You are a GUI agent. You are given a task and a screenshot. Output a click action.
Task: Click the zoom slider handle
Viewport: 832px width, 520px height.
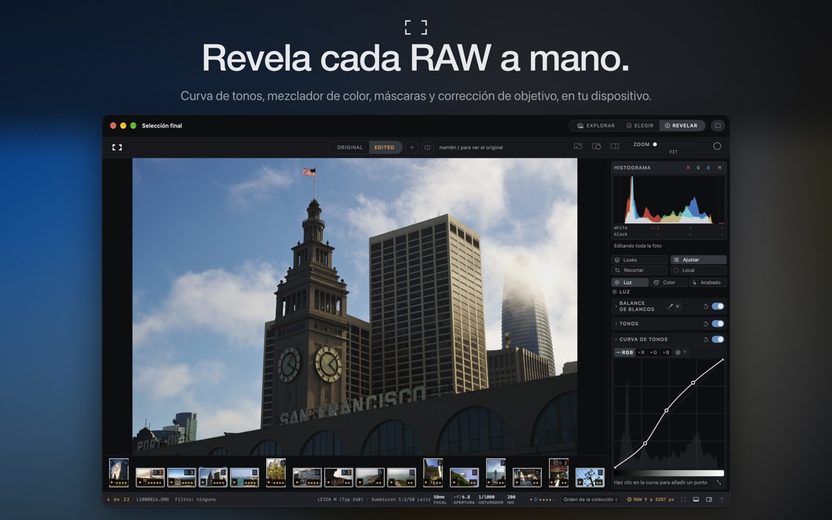(x=655, y=144)
